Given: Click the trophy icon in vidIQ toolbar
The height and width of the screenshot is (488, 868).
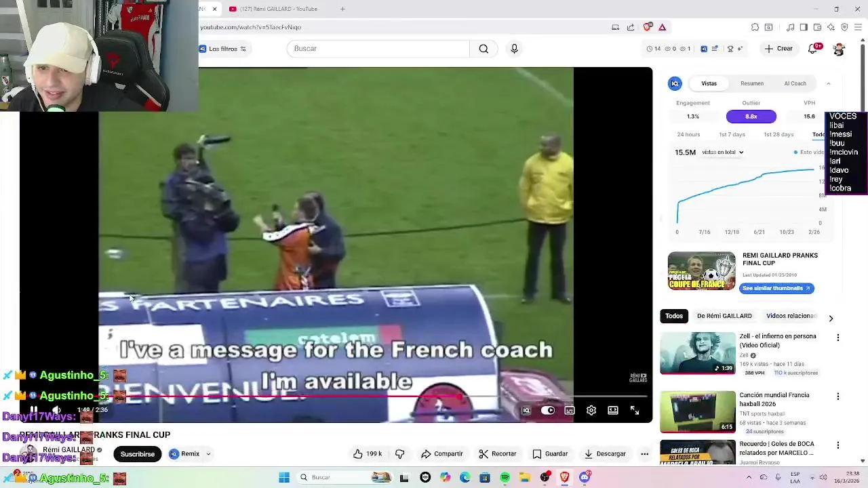Looking at the screenshot, I should click(x=730, y=49).
